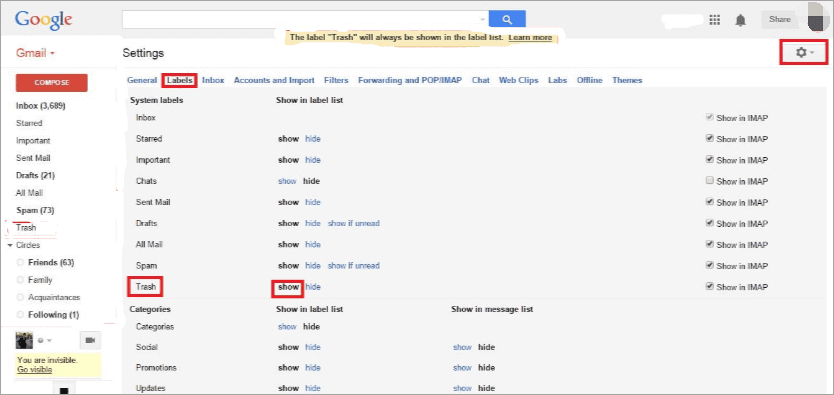Viewport: 834px width, 395px height.
Task: Select the Following (1) circle
Action: click(53, 315)
